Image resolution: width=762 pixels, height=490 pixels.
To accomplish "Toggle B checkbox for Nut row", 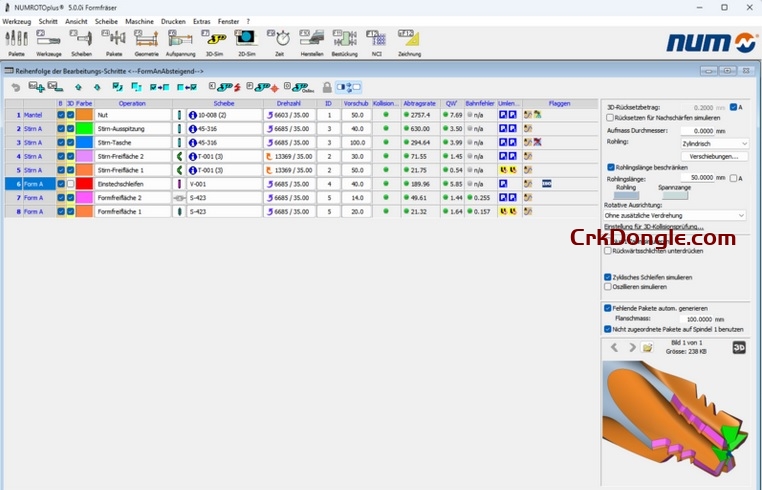I will [x=61, y=115].
